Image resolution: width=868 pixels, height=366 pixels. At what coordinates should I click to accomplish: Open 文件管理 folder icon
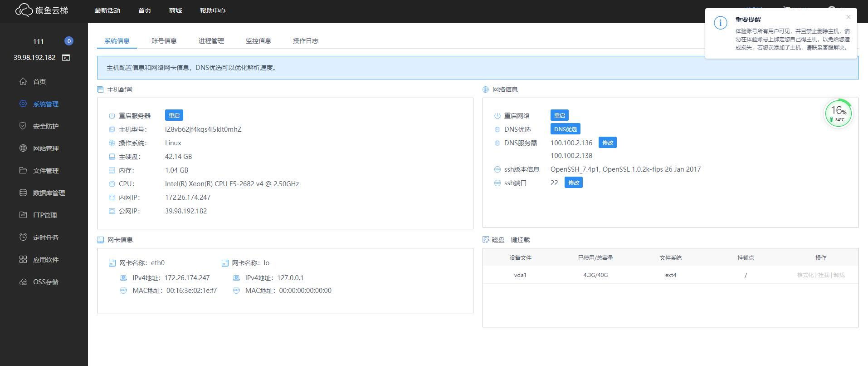pyautogui.click(x=23, y=170)
